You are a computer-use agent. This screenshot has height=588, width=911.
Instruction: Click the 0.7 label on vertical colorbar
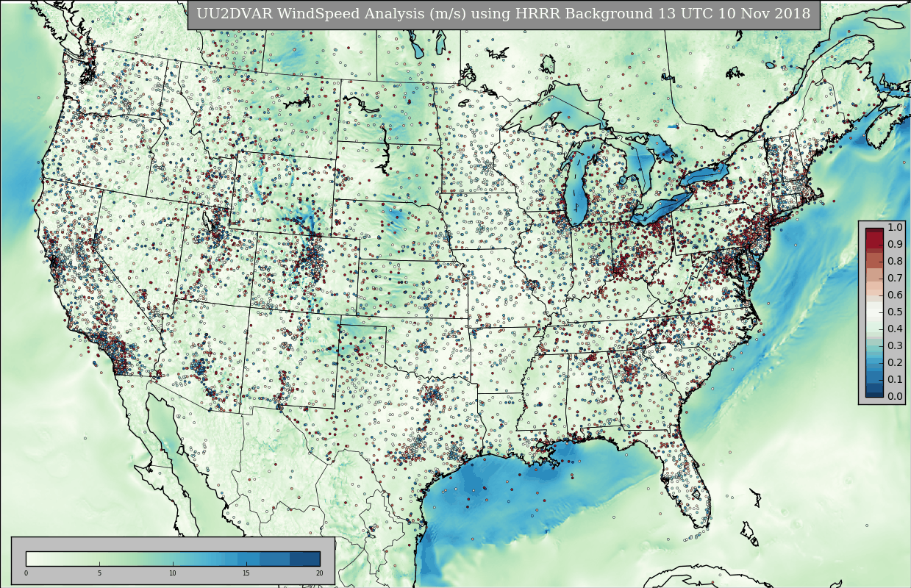[x=895, y=278]
